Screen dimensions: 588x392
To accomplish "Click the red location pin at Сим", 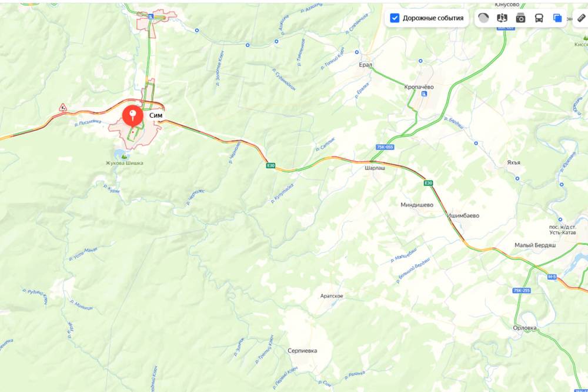I will click(x=133, y=116).
